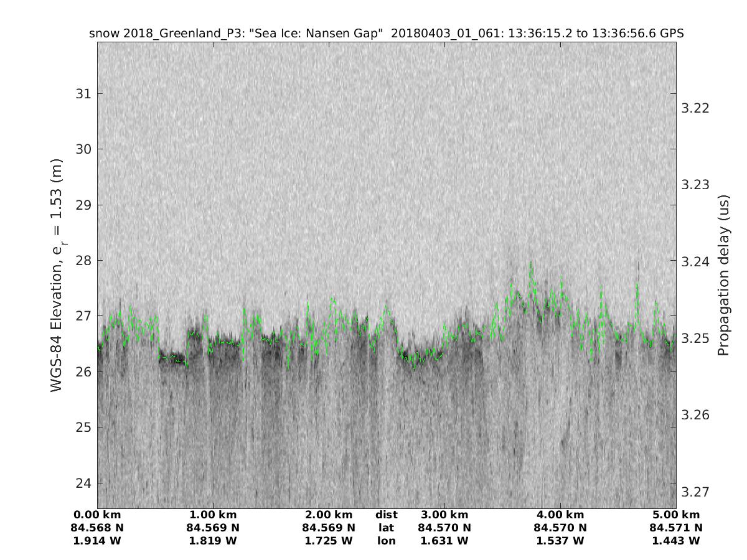Click the 0.00 km distance label
747x560 pixels.
(x=97, y=515)
